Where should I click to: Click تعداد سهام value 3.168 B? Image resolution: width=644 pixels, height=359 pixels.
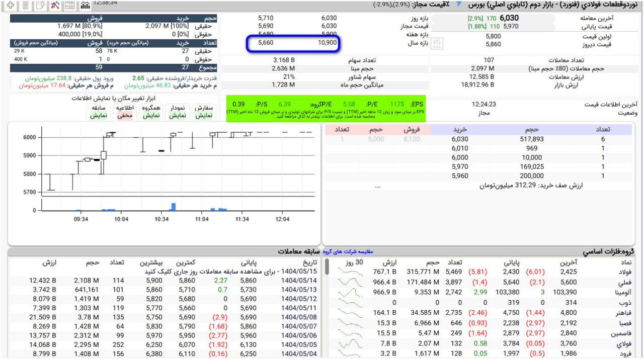click(283, 60)
